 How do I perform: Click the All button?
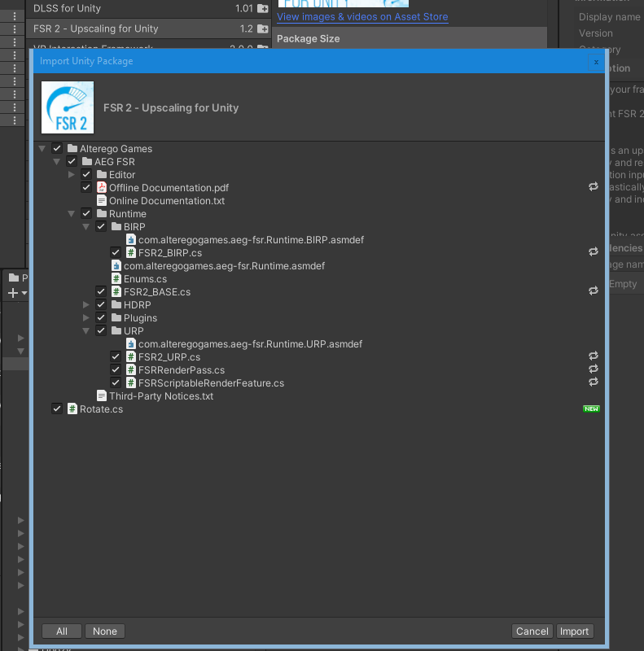62,631
